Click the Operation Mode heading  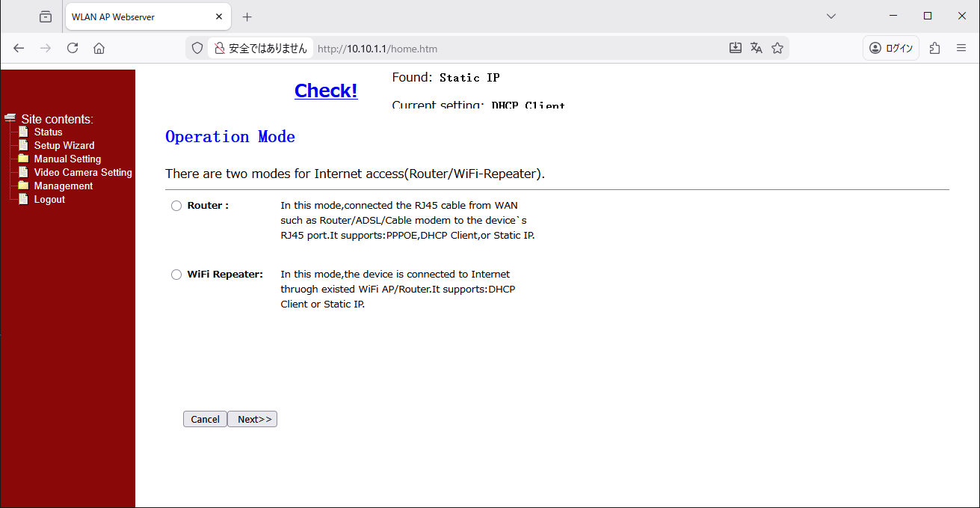[230, 137]
